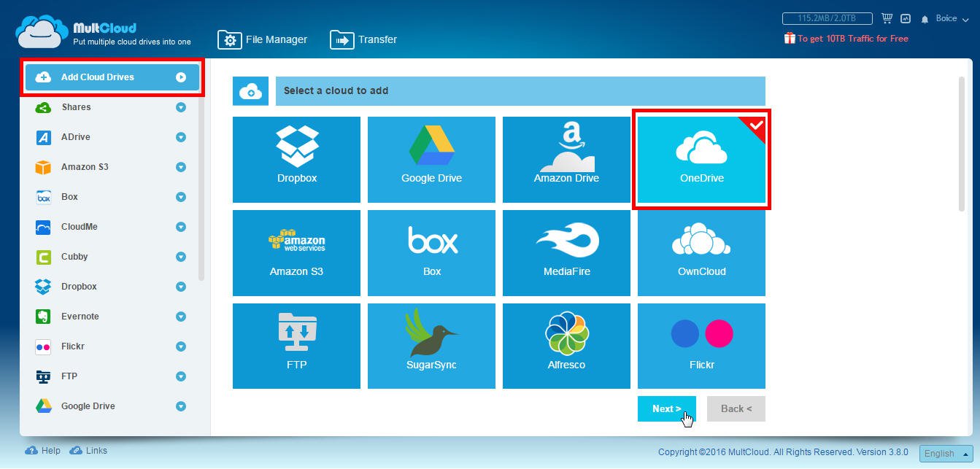Viewport: 980px width, 469px height.
Task: Expand the Amazon S3 sidebar dropdown arrow
Action: pyautogui.click(x=181, y=167)
